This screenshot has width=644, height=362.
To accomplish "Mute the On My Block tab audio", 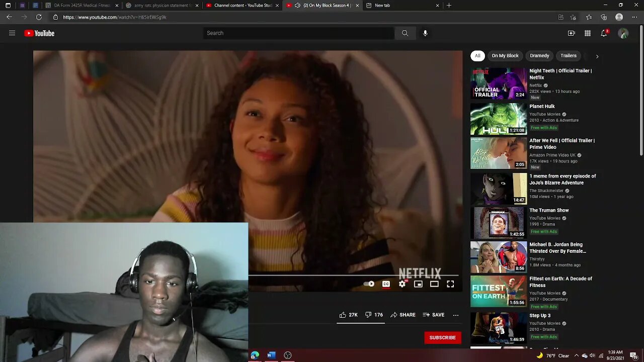I will [297, 6].
